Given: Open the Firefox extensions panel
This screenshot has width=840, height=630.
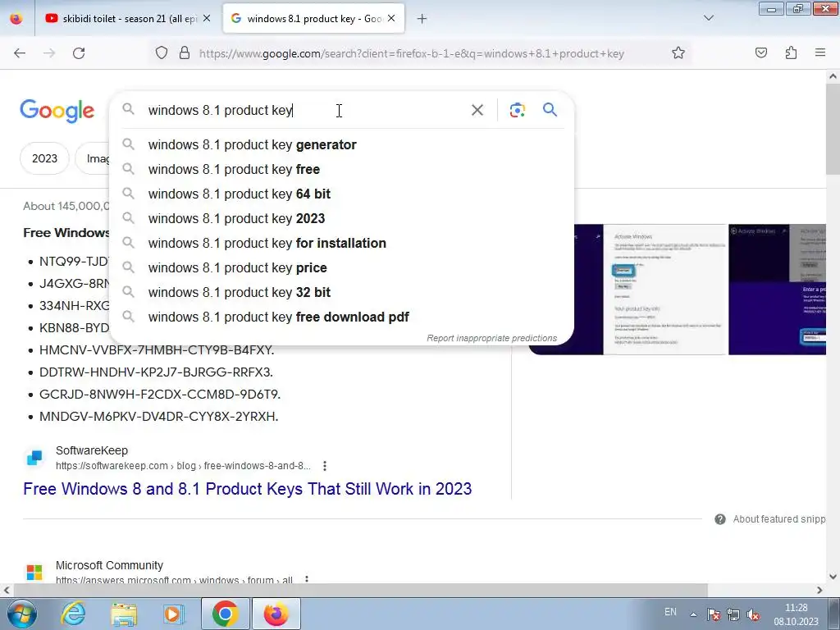Looking at the screenshot, I should tap(792, 53).
